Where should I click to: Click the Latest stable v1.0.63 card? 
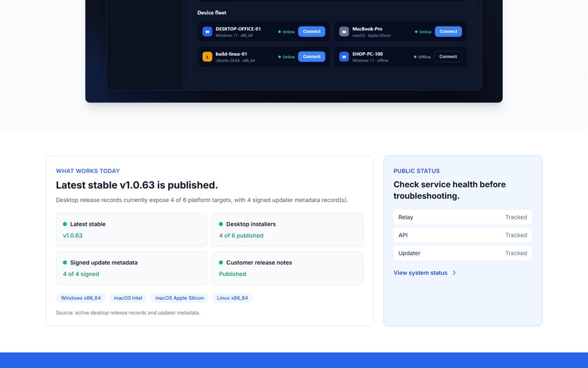coord(131,230)
